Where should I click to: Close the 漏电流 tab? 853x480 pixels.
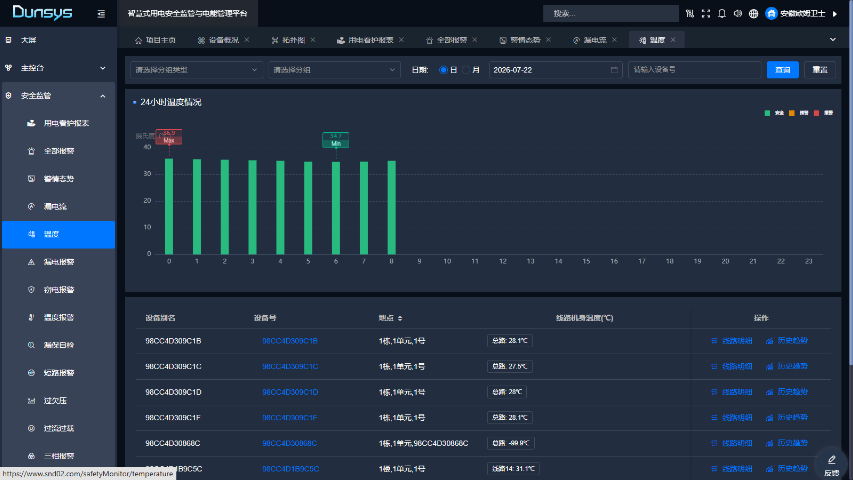point(614,40)
